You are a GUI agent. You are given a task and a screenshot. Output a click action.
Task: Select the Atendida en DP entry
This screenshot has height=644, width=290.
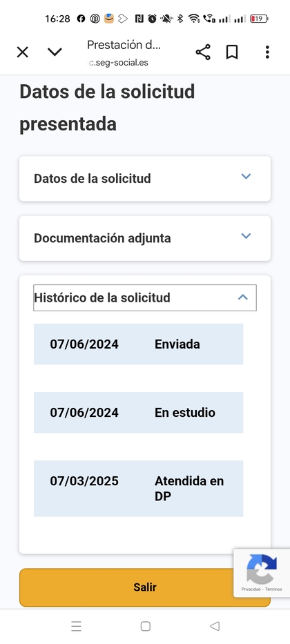click(138, 488)
